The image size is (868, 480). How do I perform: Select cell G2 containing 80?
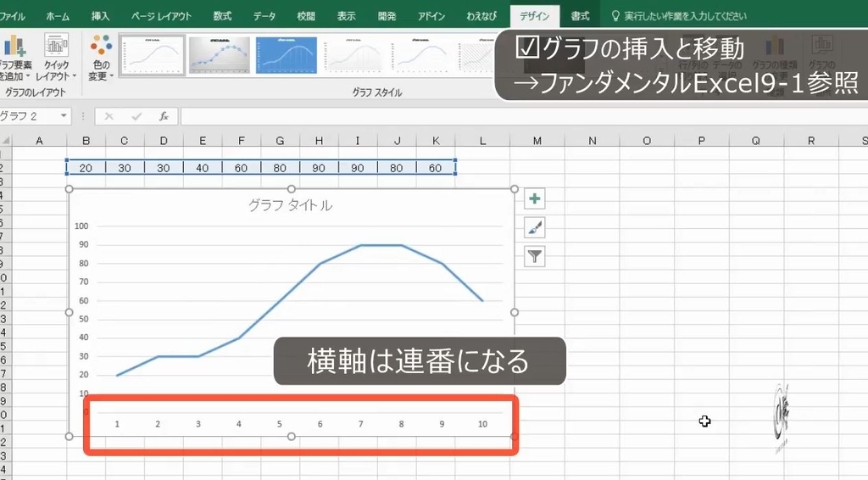click(x=280, y=168)
